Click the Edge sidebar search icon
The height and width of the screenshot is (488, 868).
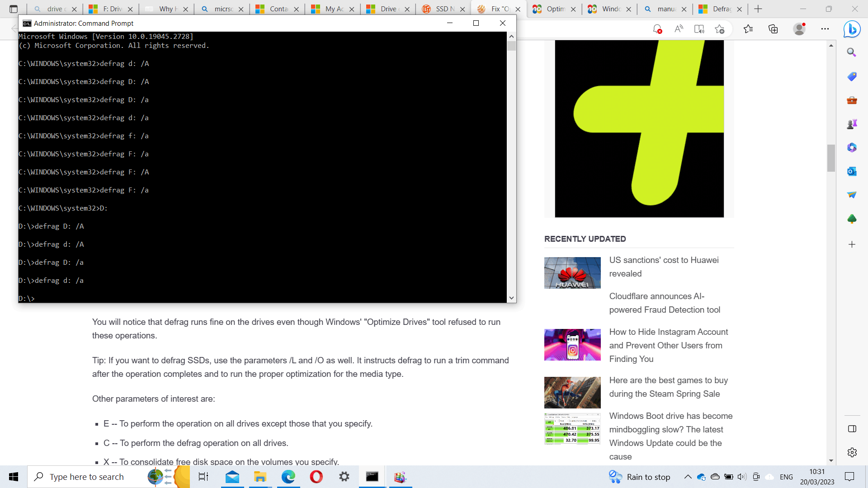[x=852, y=52]
